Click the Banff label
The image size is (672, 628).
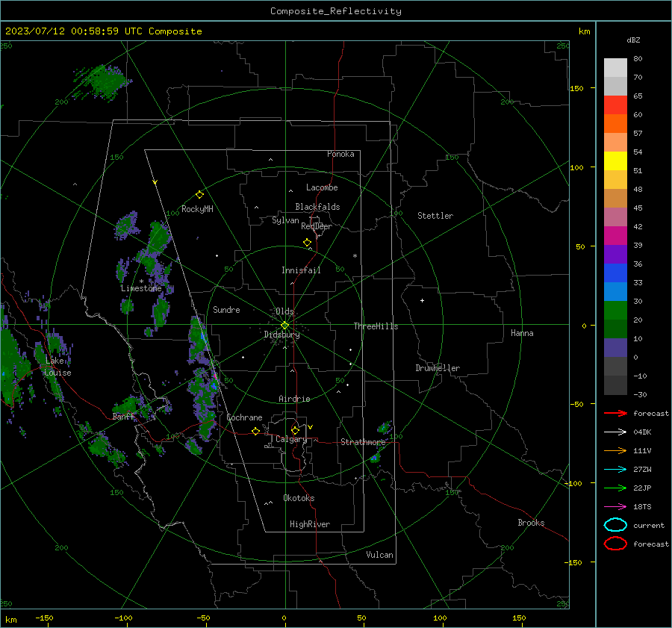pyautogui.click(x=123, y=416)
